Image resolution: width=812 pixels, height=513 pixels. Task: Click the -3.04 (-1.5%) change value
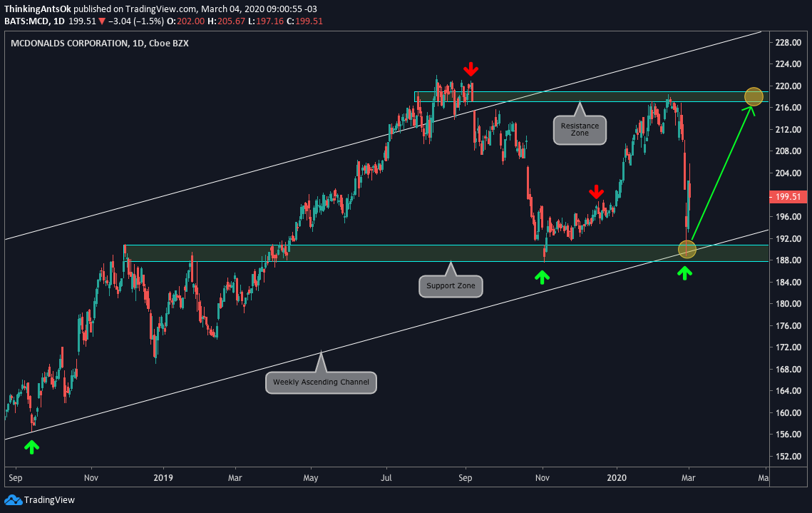pos(136,21)
